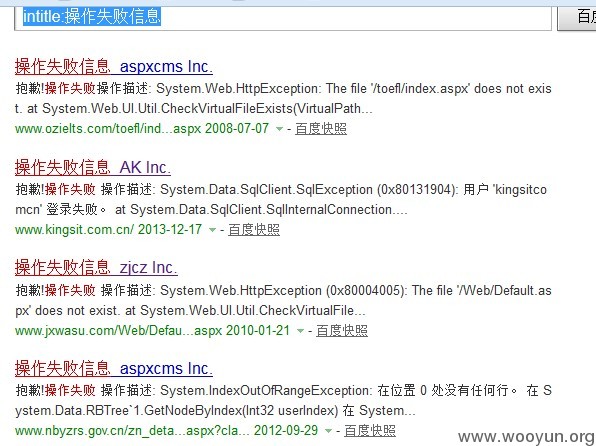Click date text 2013-12-17
Viewport: 596px width, 446px height.
click(170, 230)
